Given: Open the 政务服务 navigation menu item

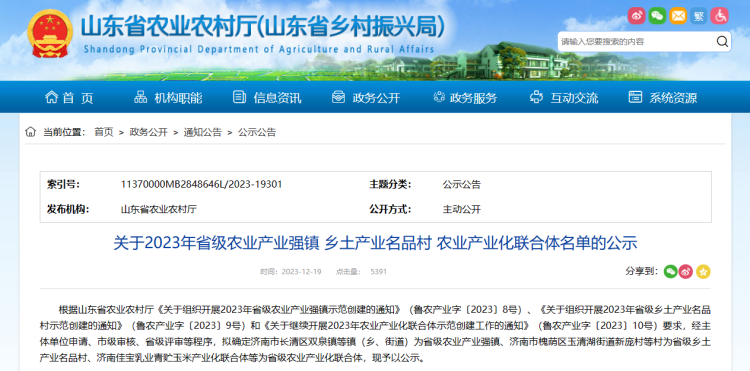Looking at the screenshot, I should (474, 98).
